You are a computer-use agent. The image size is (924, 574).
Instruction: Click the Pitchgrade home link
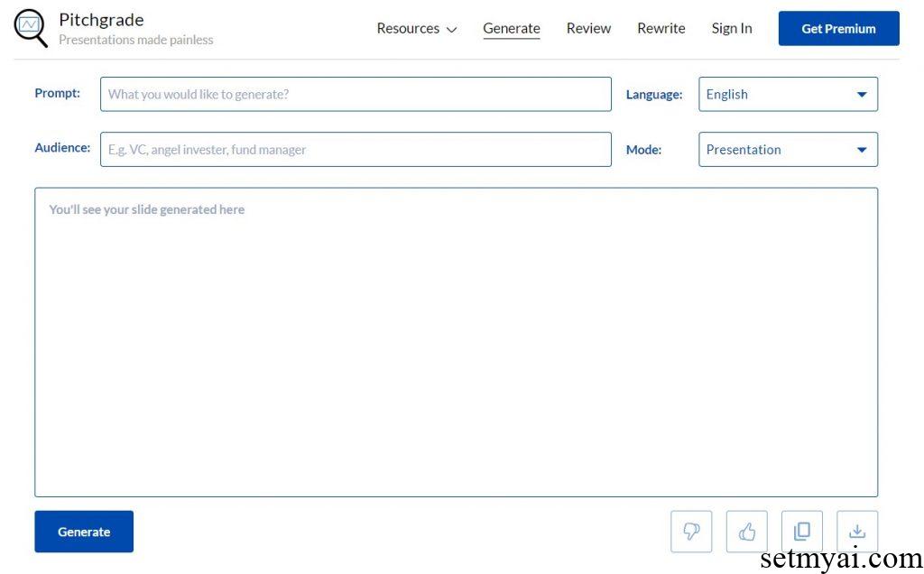(101, 19)
